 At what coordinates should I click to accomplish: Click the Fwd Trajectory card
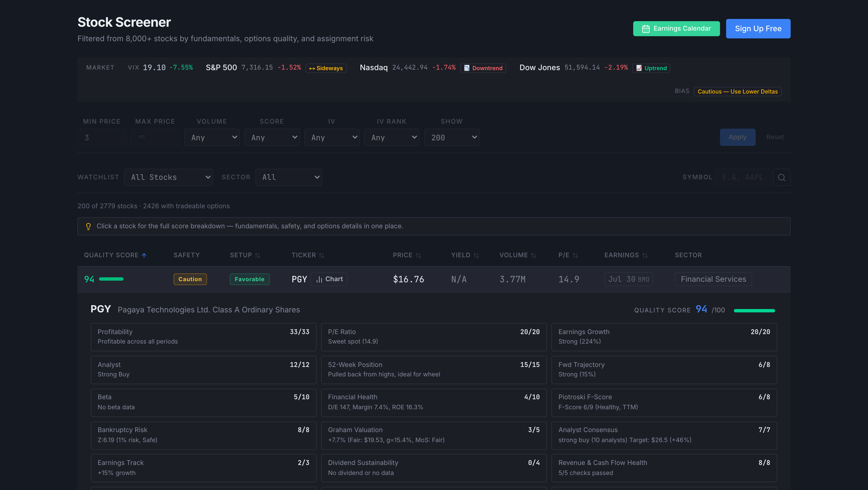tap(664, 370)
